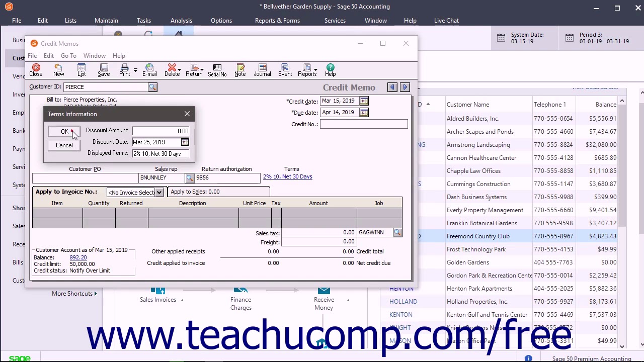Open the Help toolbar icon
644x362 pixels.
pos(330,70)
